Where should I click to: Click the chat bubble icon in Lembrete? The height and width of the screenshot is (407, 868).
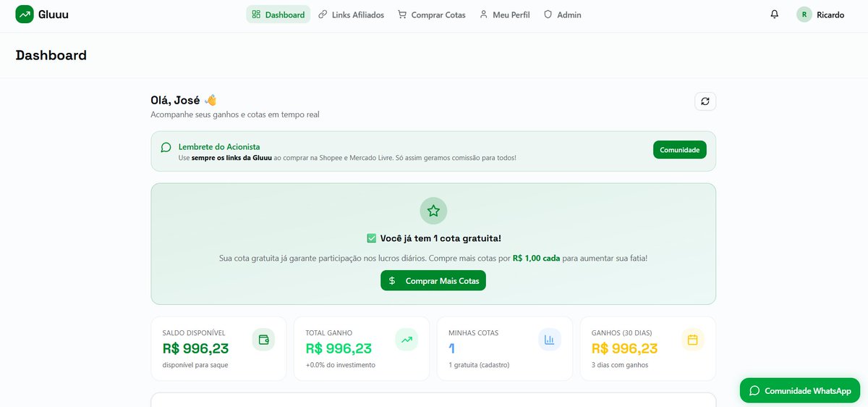point(166,147)
